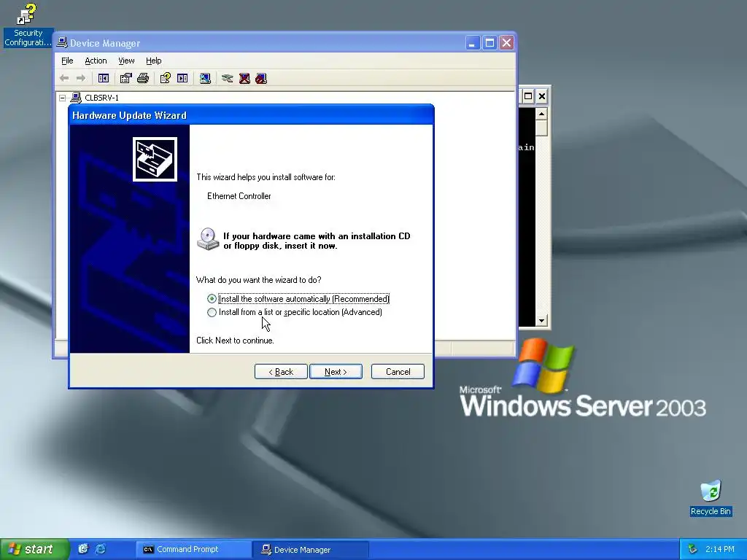Click the Hardware Update Wizard title bar
Image resolution: width=747 pixels, height=560 pixels.
coord(251,115)
